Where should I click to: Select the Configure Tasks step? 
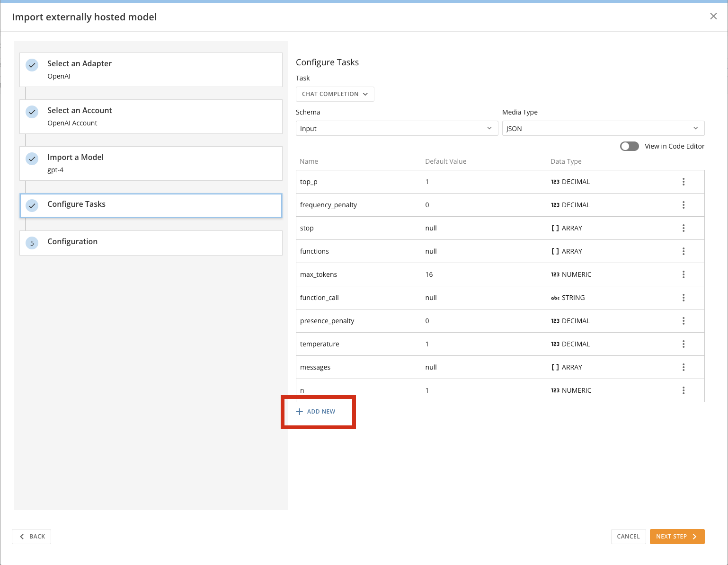[151, 205]
